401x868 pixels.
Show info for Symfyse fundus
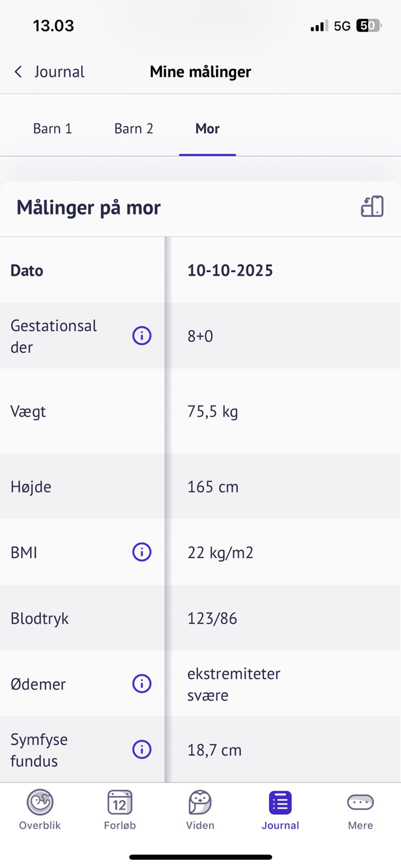point(142,750)
